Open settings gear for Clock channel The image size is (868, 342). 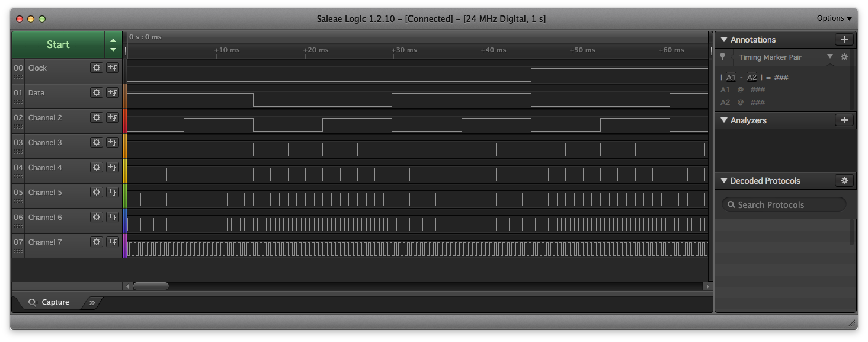[96, 68]
